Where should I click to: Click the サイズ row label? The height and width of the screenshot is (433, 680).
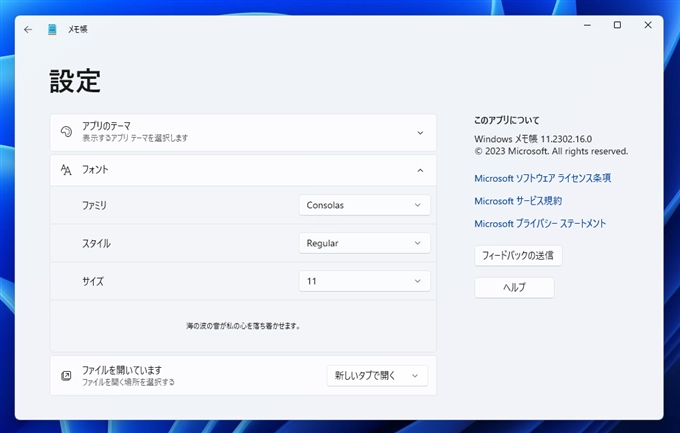[93, 282]
